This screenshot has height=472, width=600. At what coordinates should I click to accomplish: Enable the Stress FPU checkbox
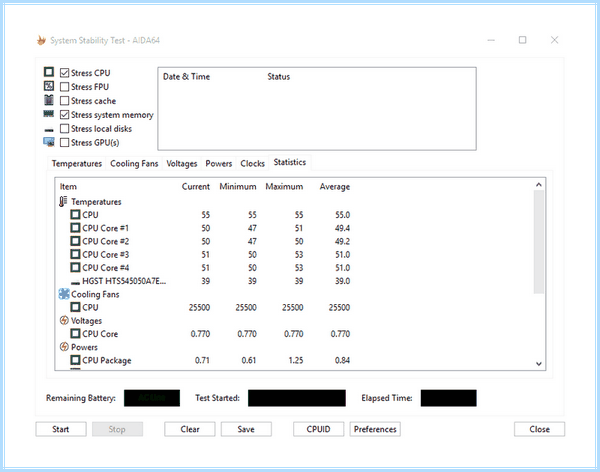[x=64, y=87]
